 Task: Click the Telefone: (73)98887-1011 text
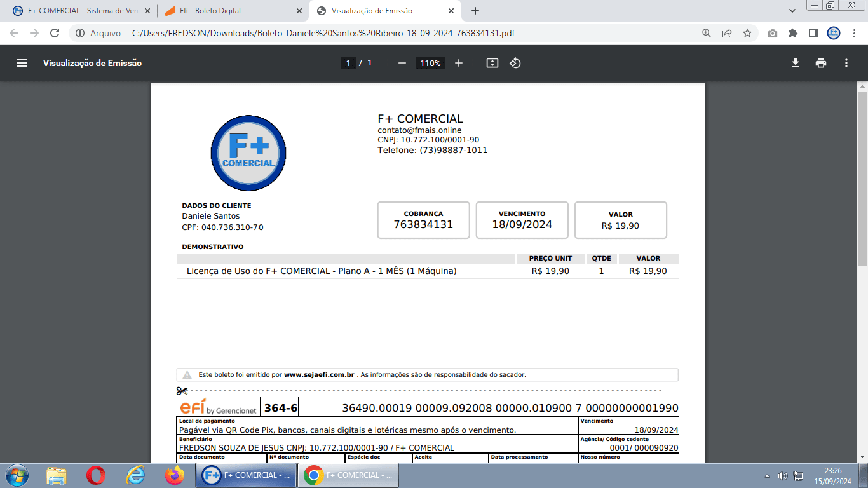[433, 151]
